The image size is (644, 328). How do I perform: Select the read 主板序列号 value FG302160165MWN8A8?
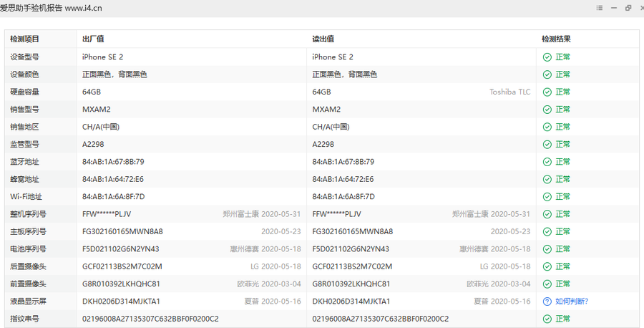point(352,231)
